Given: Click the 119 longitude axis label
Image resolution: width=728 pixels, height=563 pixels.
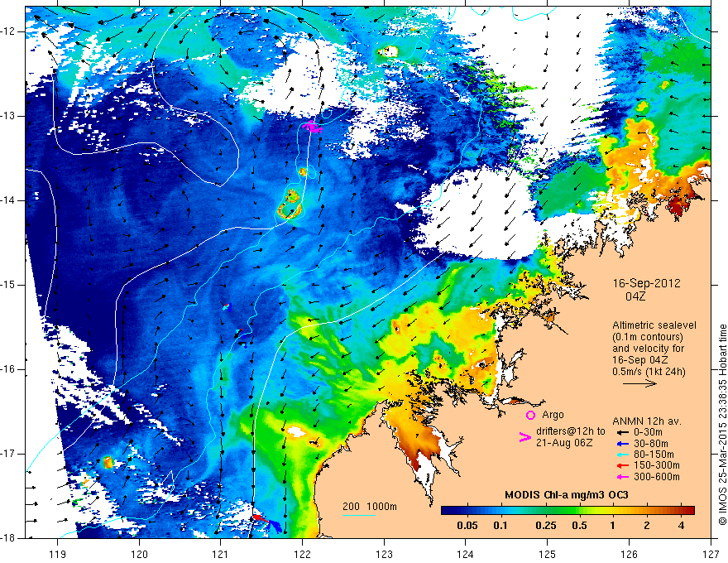Looking at the screenshot, I should (x=58, y=554).
